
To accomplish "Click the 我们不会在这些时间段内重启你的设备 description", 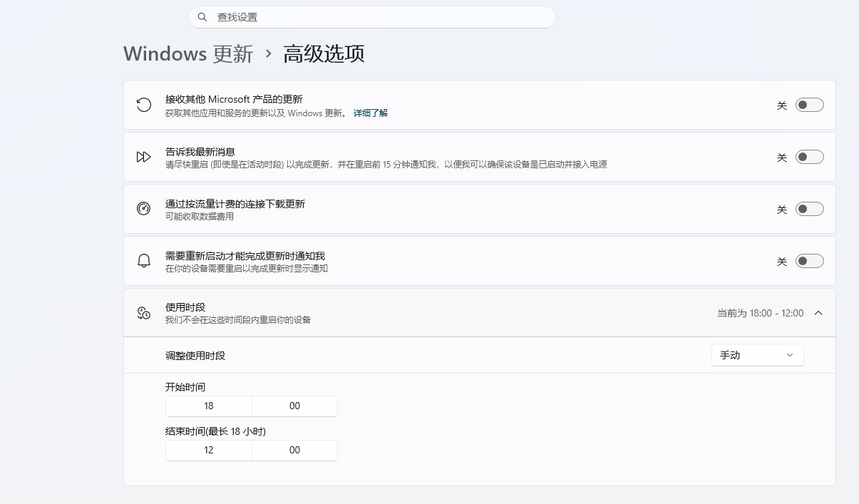I will 238,320.
